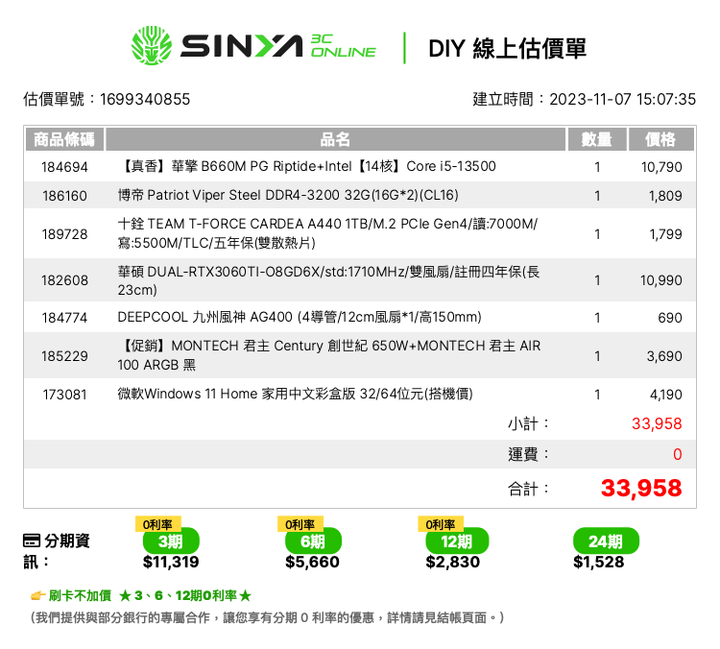Click the bold total 33,958
The image size is (720, 649).
[x=641, y=488]
